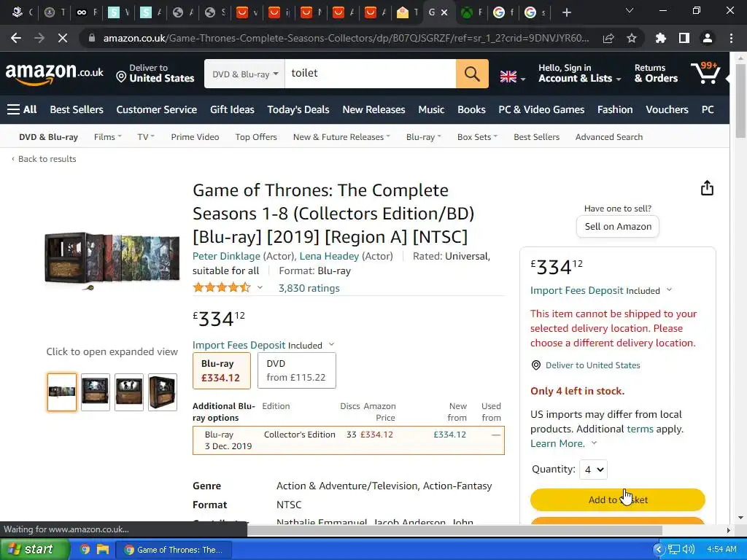Viewport: 747px width, 560px height.
Task: Open Account & Lists menu
Action: [x=580, y=74]
